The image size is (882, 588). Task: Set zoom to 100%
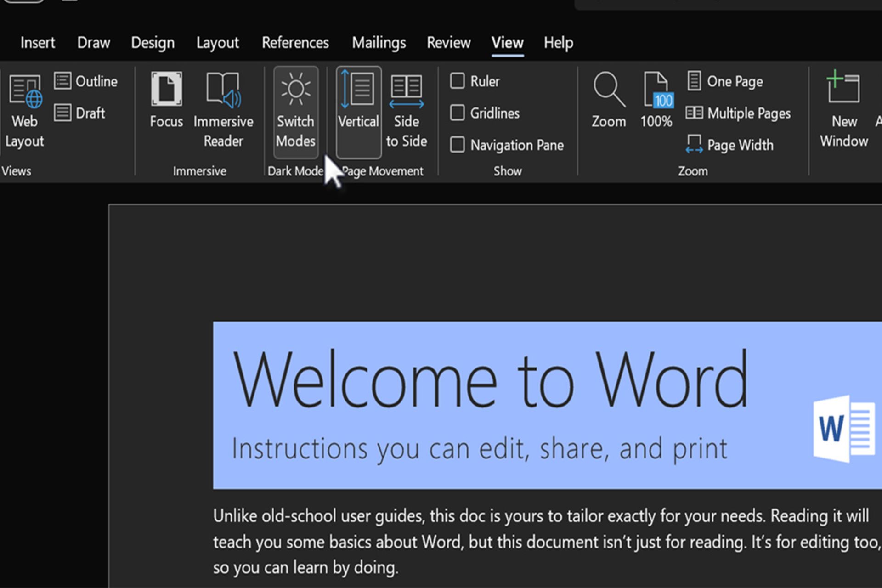click(x=656, y=100)
